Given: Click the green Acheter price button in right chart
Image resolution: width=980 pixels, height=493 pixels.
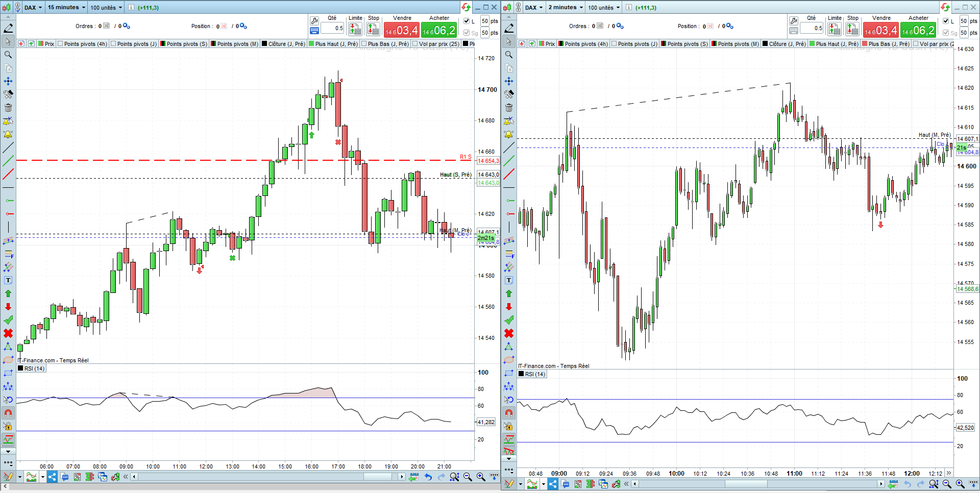Looking at the screenshot, I should click(918, 30).
